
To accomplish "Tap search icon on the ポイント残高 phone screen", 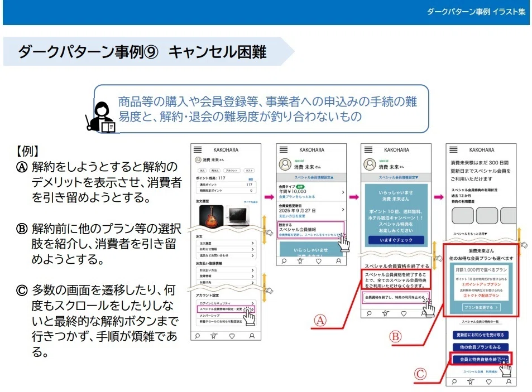I will coord(198,336).
